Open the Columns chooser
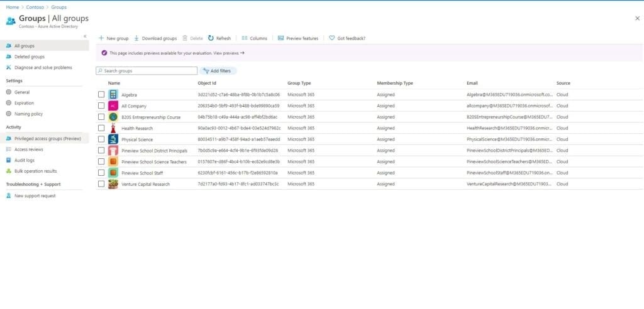644x309 pixels. 254,38
